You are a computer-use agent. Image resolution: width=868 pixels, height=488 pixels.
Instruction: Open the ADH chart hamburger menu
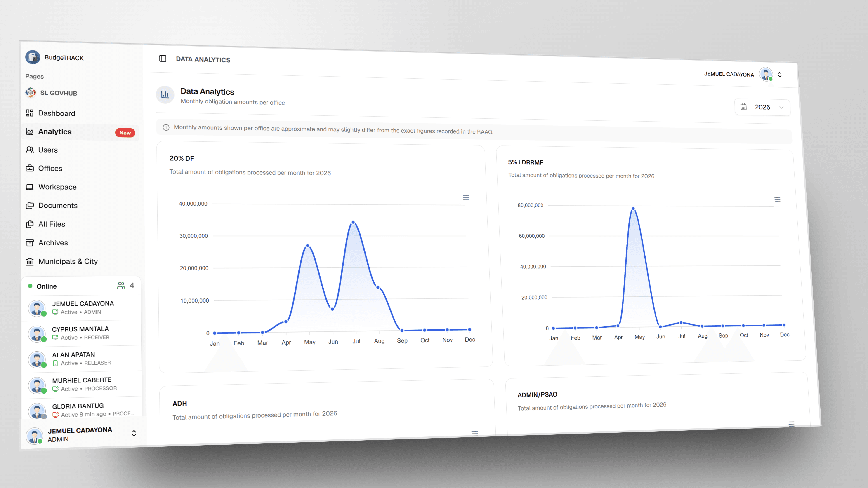[x=475, y=434]
